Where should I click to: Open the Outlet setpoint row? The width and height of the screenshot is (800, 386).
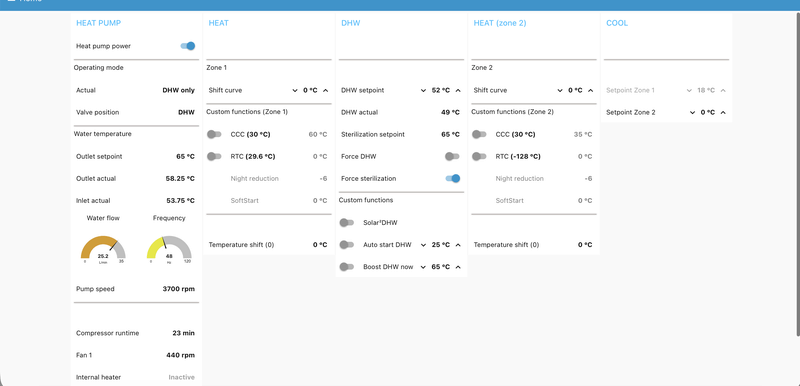point(135,157)
